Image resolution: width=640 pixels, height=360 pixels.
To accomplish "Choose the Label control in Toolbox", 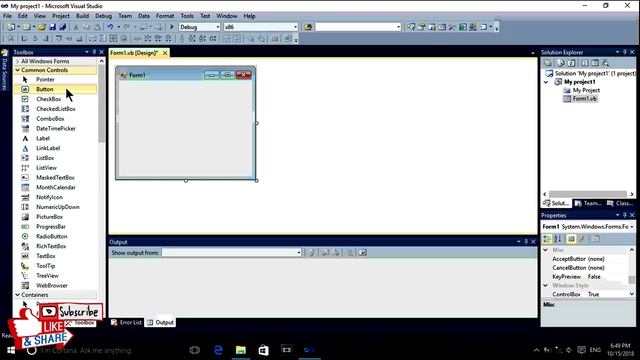I will point(56,138).
